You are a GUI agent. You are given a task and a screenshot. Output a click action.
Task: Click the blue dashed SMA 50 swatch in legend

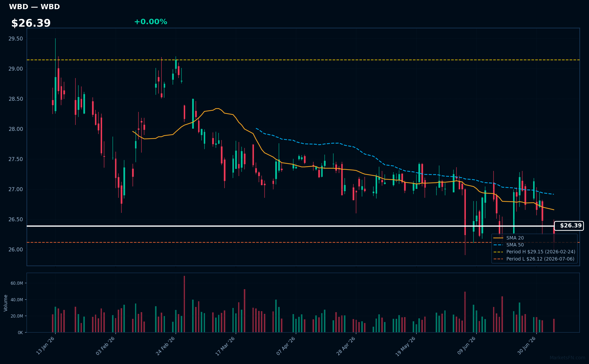498,245
